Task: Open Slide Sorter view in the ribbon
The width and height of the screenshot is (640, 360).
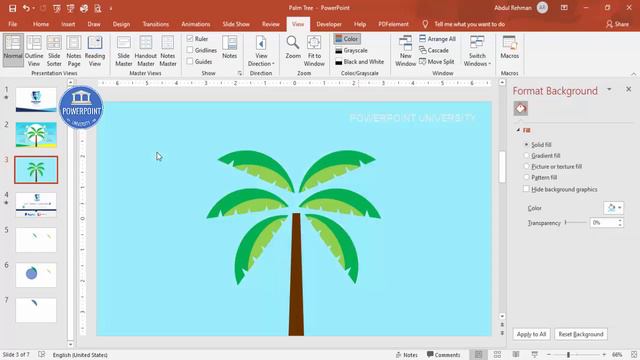Action: 54,50
